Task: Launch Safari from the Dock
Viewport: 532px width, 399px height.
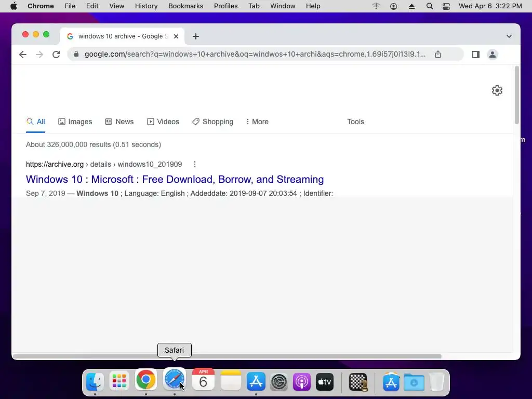Action: click(175, 379)
